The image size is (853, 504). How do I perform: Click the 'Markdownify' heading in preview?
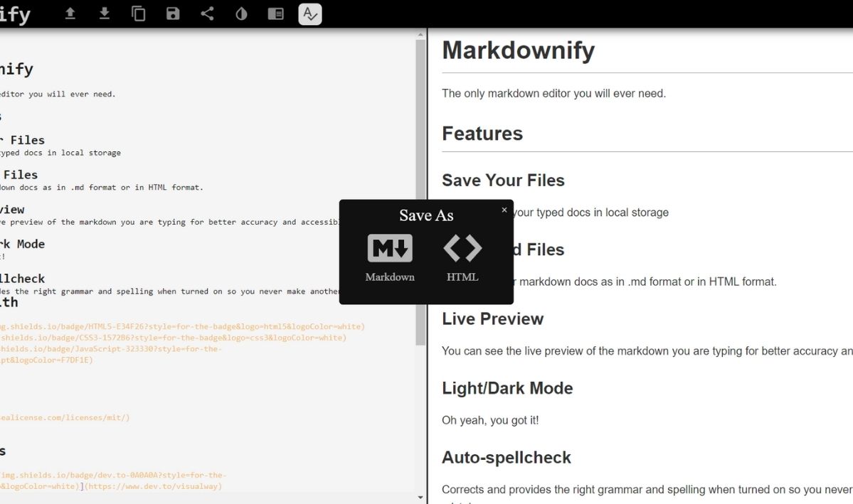click(518, 50)
